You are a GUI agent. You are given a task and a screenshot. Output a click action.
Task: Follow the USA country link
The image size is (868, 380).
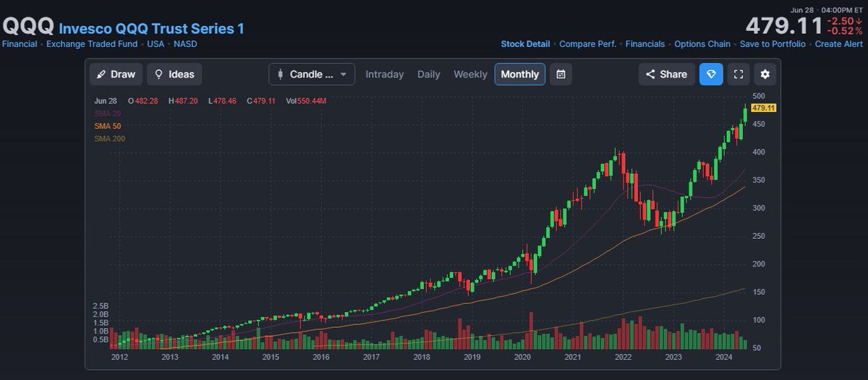tap(156, 44)
